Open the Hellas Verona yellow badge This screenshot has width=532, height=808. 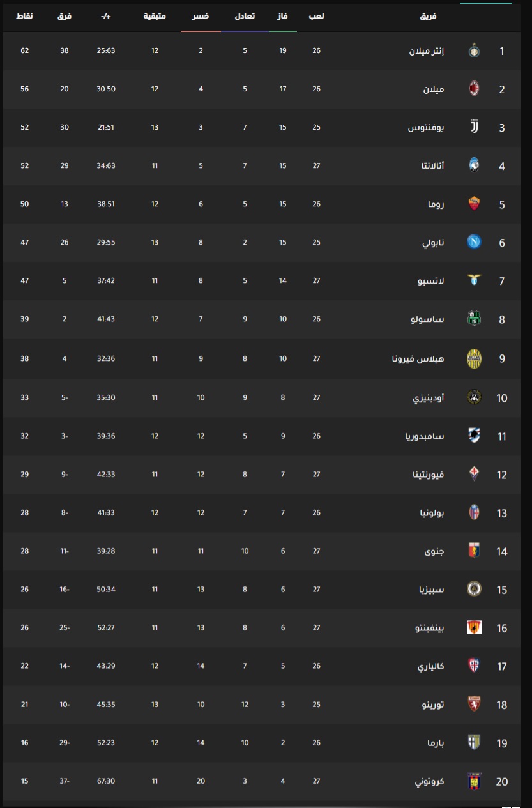(474, 358)
